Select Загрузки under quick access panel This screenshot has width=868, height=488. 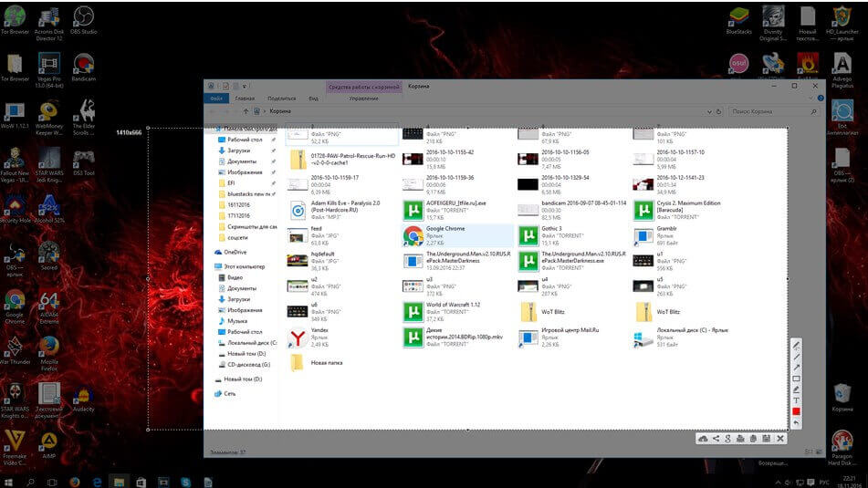238,151
